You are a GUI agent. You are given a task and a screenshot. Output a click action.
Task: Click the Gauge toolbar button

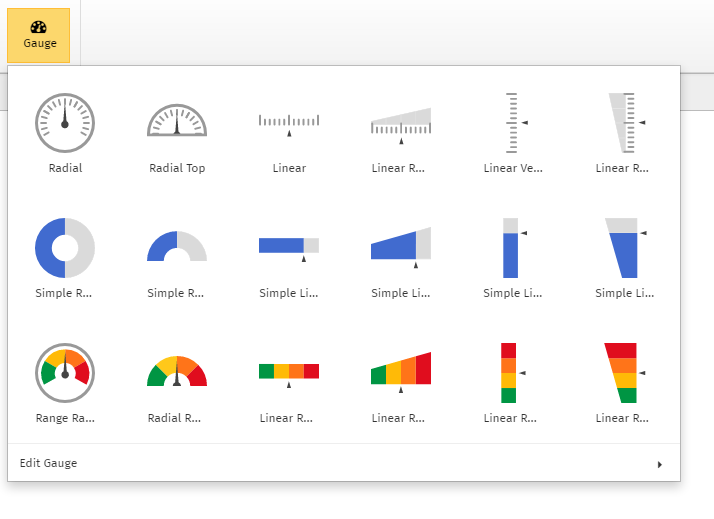[40, 35]
